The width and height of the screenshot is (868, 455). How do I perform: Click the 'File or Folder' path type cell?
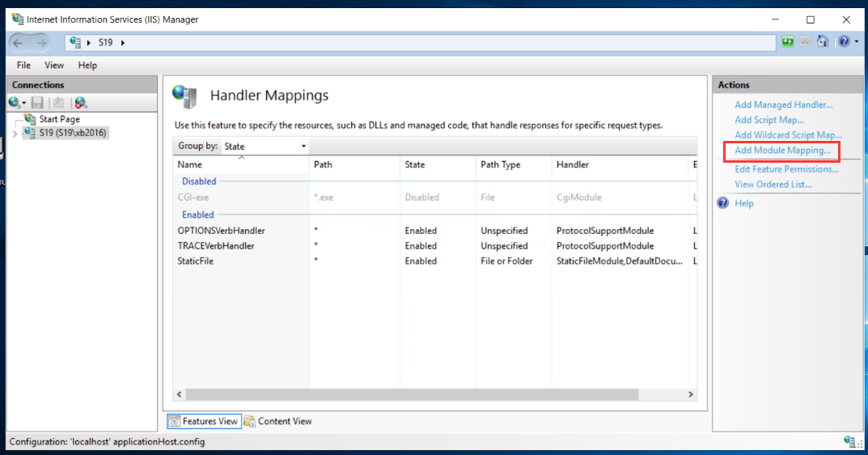506,261
